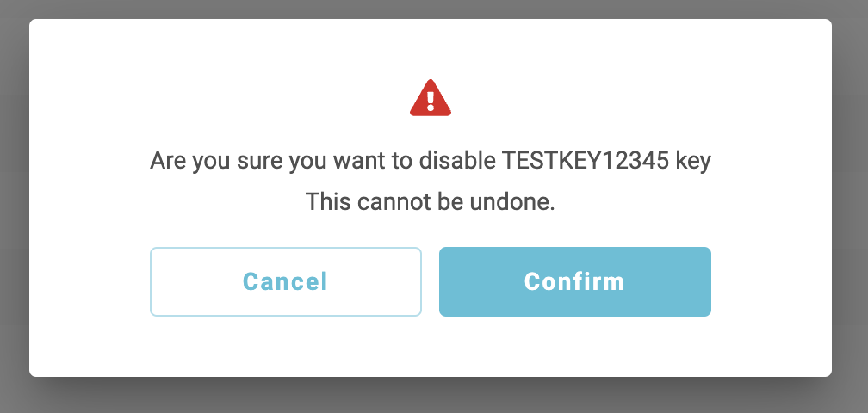Dismiss the dialog by clicking Cancel
This screenshot has width=868, height=413.
click(x=285, y=282)
